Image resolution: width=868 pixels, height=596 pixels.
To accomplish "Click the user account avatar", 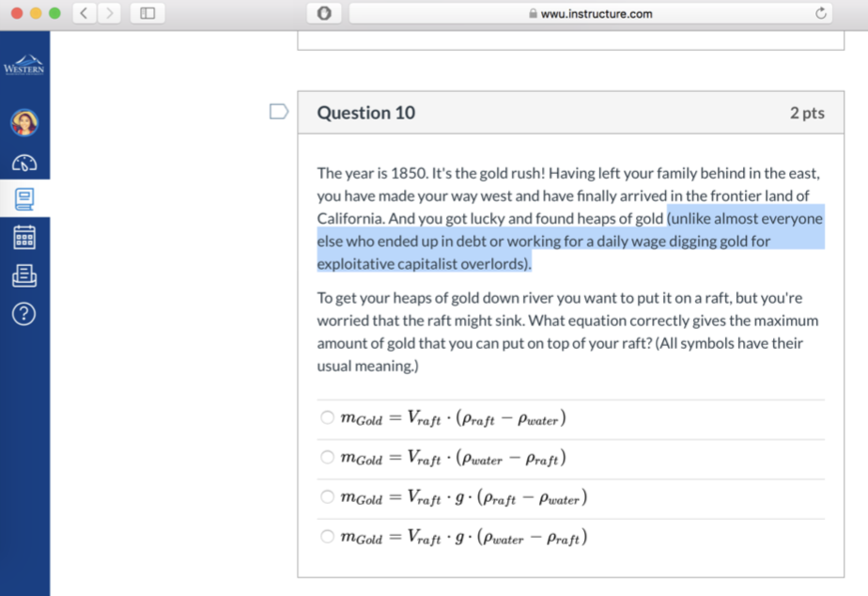I will coord(23,123).
